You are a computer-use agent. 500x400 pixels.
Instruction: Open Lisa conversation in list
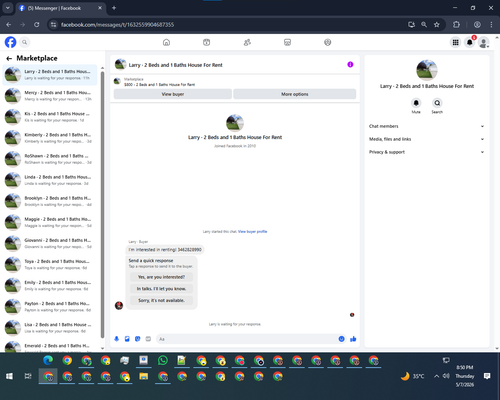(x=50, y=328)
